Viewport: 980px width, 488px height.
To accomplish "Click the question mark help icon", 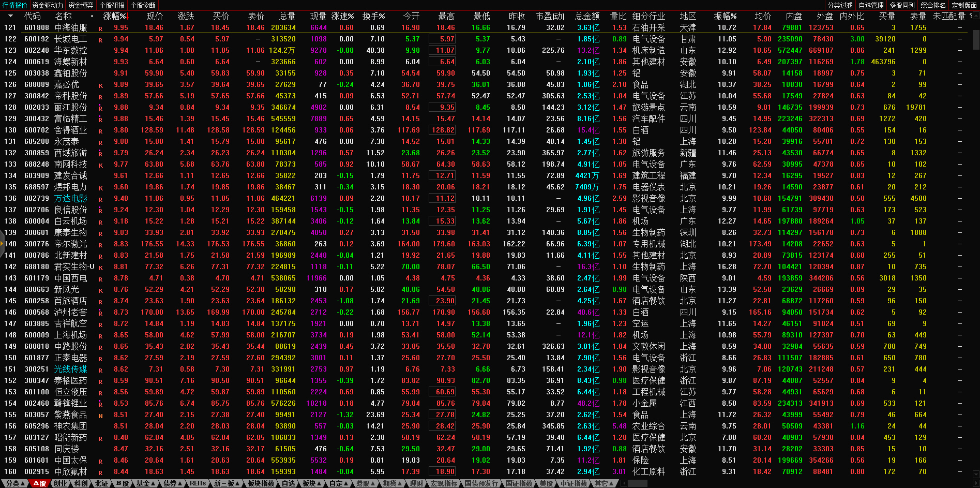I will click(971, 16).
